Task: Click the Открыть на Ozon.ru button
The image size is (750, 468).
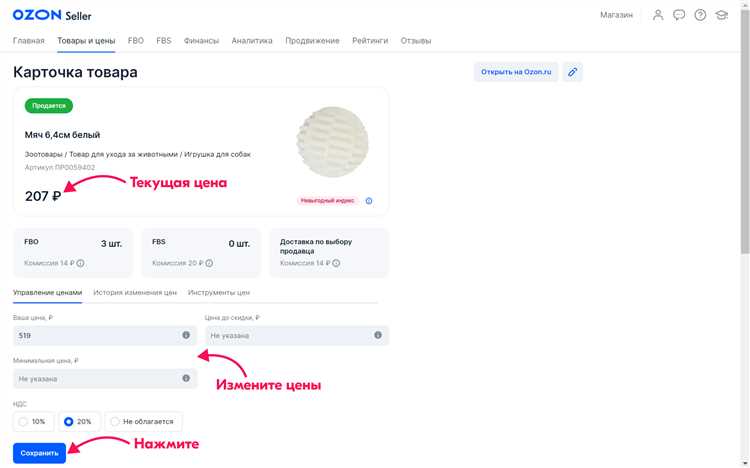Action: coord(516,72)
